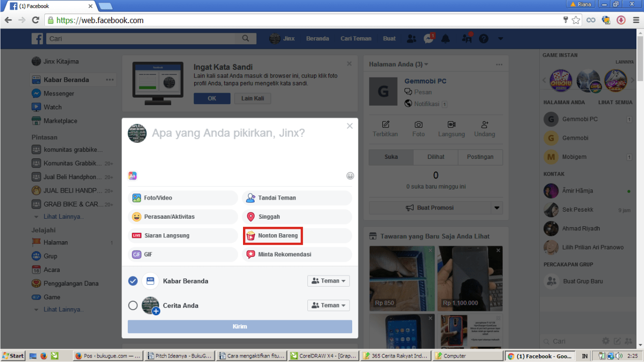Screen dimensions: 644x362
Task: Open Teman audience dropdown for Cerita Anda
Action: click(329, 305)
